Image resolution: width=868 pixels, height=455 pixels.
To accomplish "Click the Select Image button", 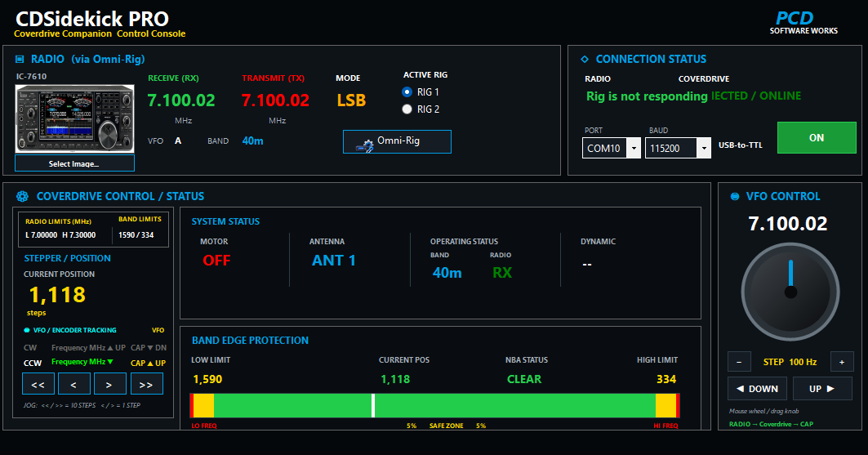I will click(x=74, y=163).
